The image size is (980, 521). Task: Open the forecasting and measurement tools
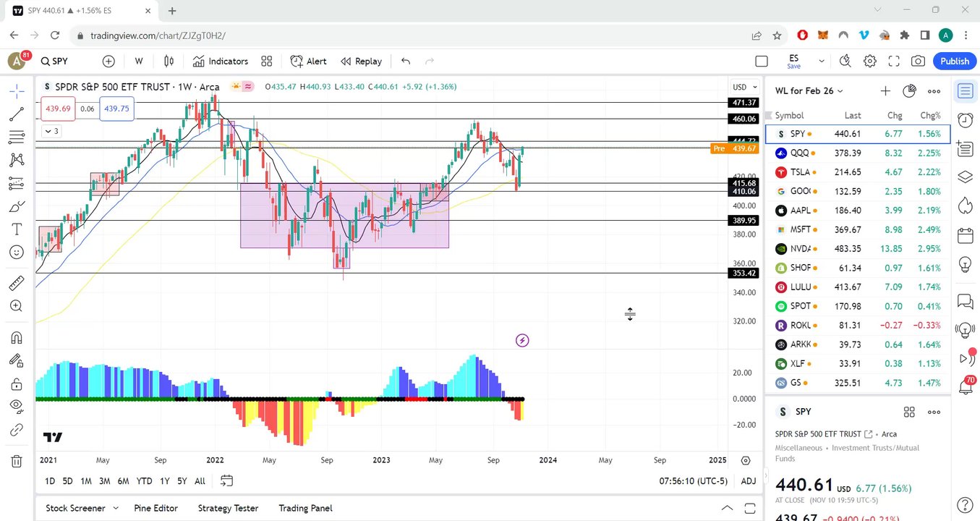pos(17,184)
